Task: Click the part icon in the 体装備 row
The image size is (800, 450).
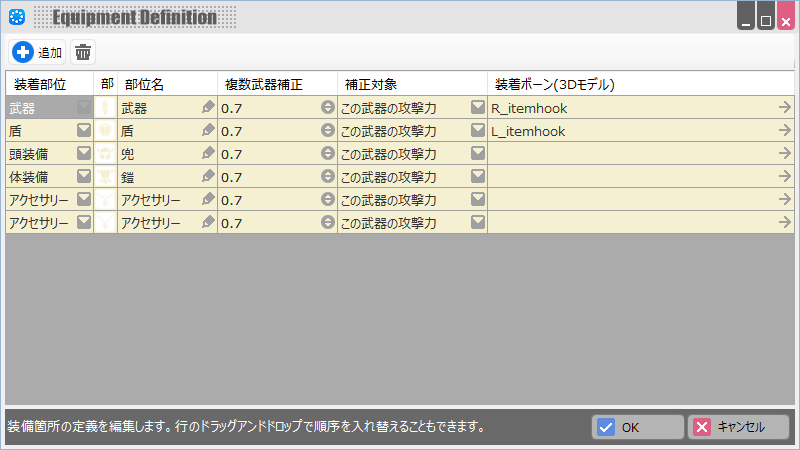Action: [x=106, y=177]
